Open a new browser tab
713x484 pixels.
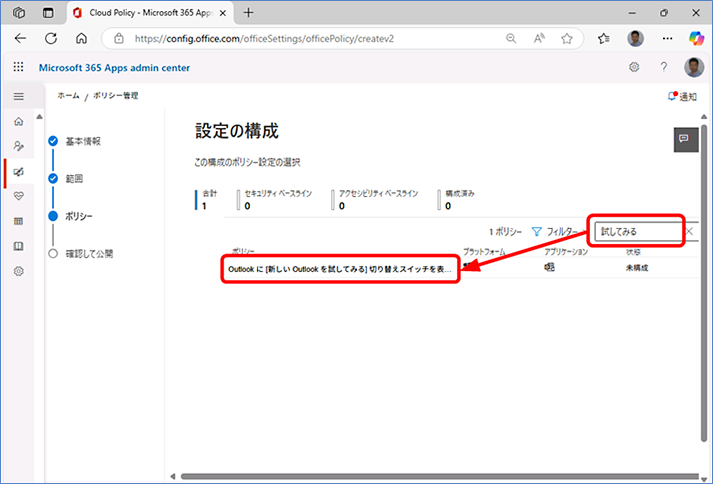click(x=248, y=13)
